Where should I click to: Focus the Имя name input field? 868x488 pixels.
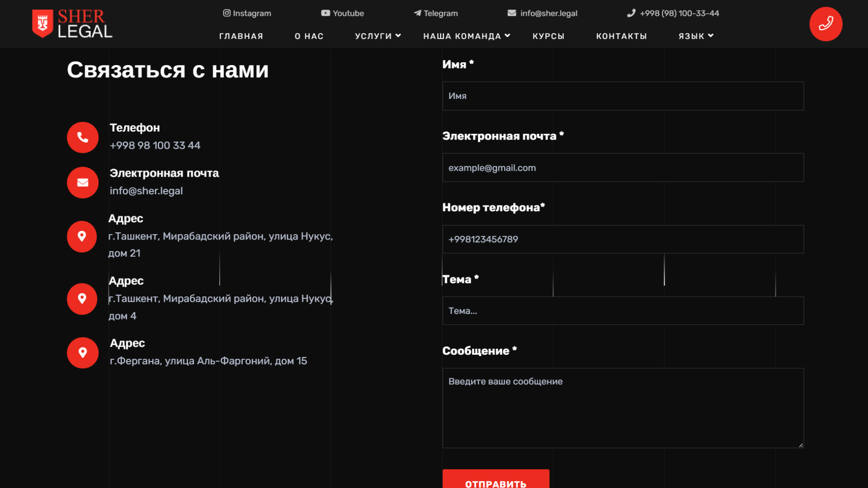pos(623,96)
